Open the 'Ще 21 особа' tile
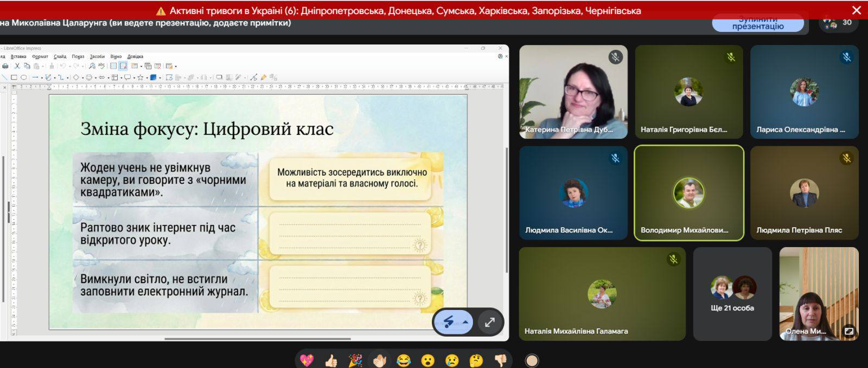The image size is (868, 368). pyautogui.click(x=732, y=294)
